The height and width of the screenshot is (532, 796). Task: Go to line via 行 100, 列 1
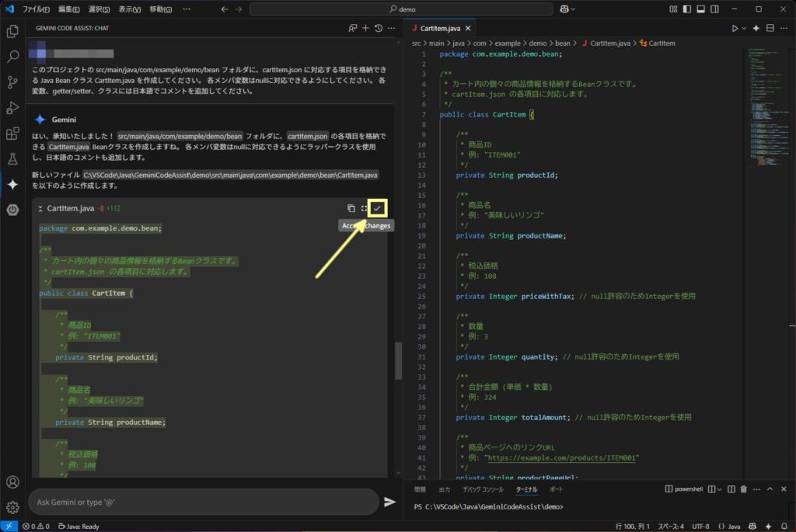(x=633, y=527)
